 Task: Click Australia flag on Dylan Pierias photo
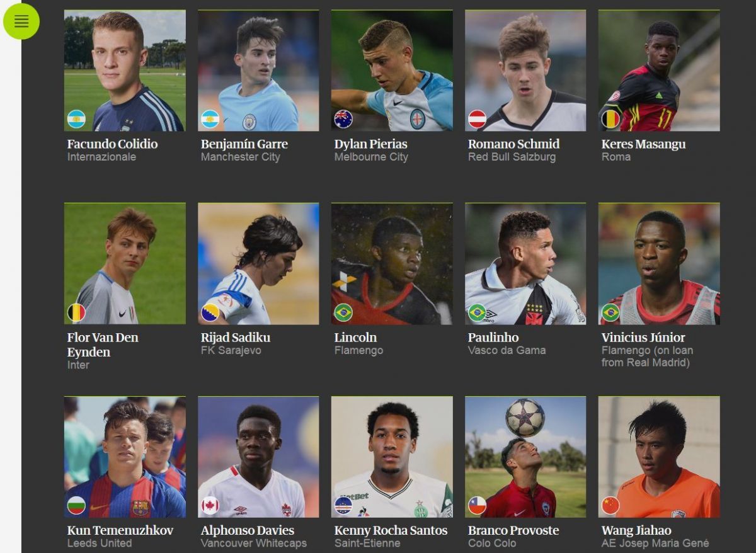point(343,119)
